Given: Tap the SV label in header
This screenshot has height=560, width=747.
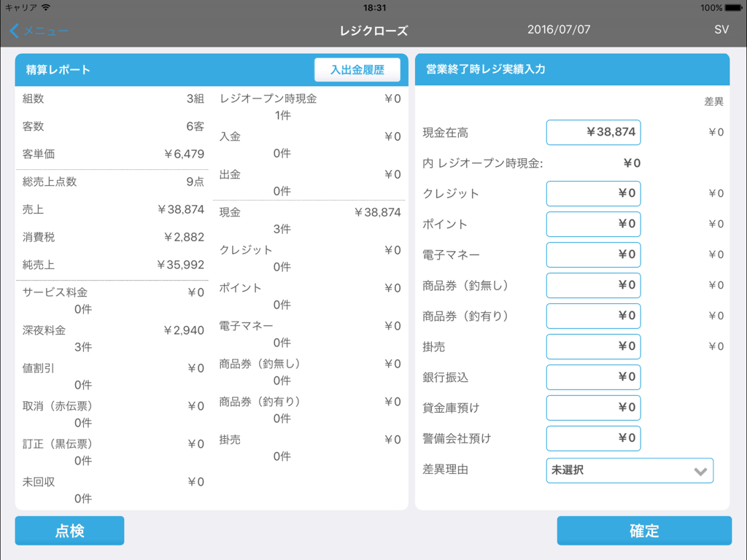Looking at the screenshot, I should (x=721, y=30).
